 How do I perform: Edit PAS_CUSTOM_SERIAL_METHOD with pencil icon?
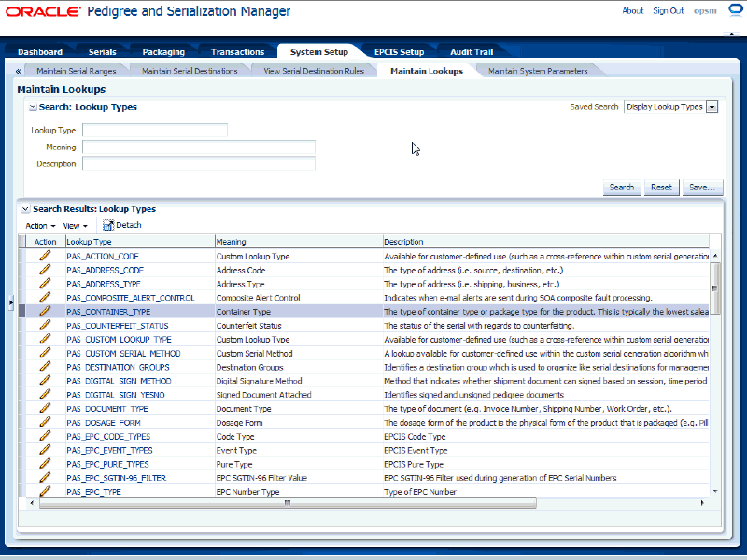45,353
